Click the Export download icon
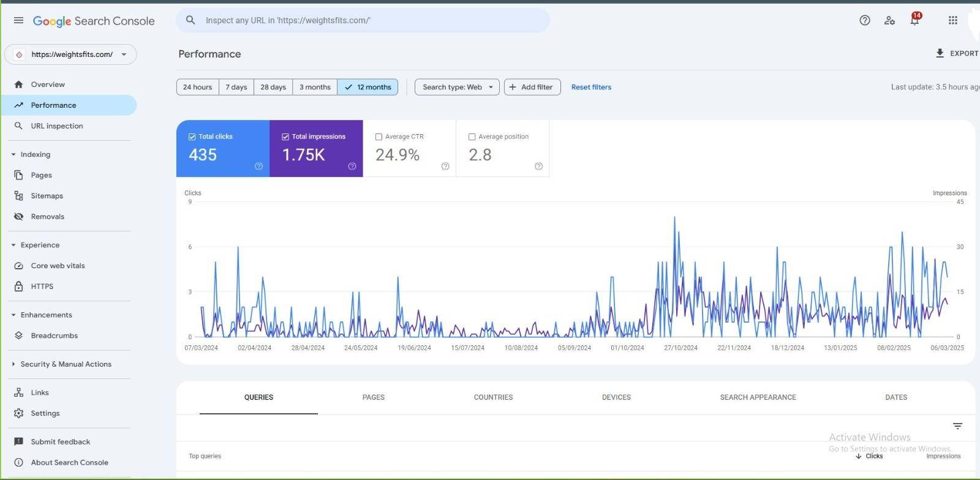This screenshot has width=980, height=480. pyautogui.click(x=940, y=53)
